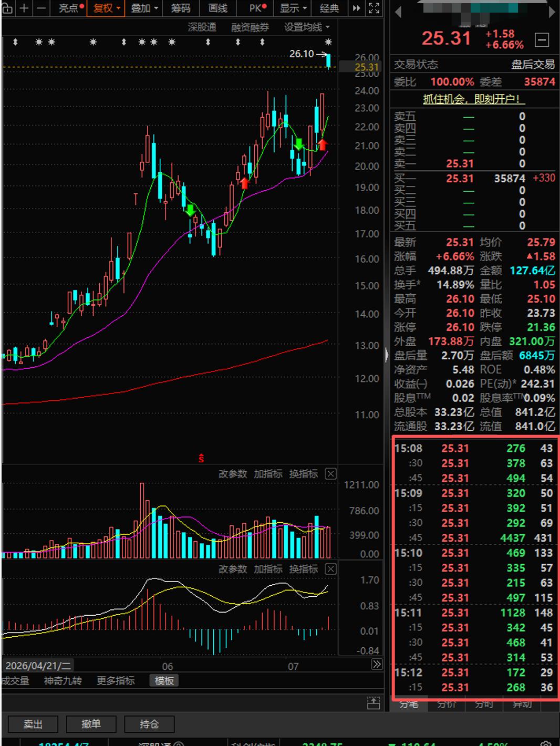Click 盘后额 value 6845万
This screenshot has width=560, height=746.
click(537, 356)
